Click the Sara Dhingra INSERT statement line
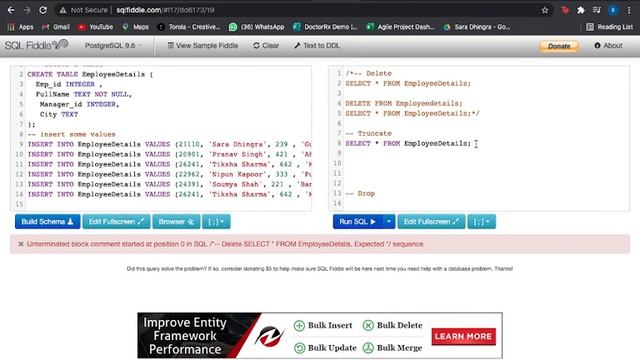640x360 pixels. [169, 144]
